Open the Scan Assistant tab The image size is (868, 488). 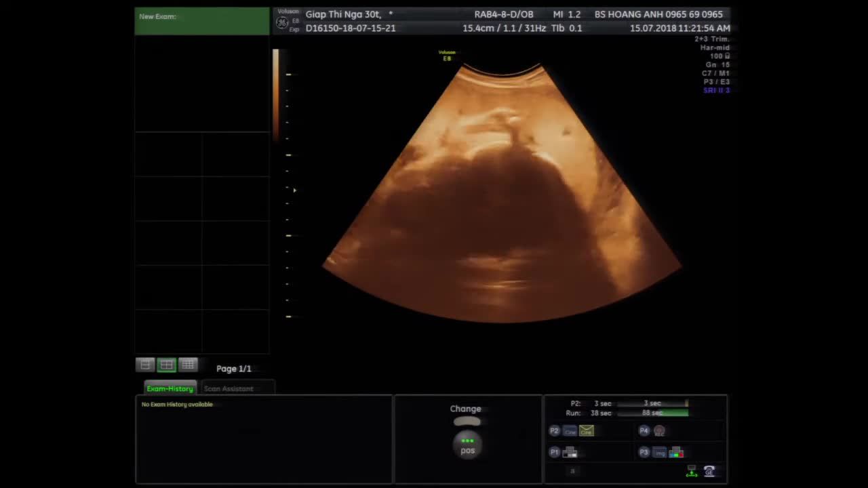229,388
